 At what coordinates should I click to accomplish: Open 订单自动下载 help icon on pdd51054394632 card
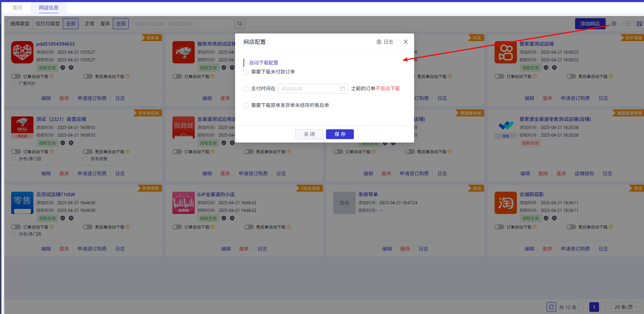tap(52, 76)
